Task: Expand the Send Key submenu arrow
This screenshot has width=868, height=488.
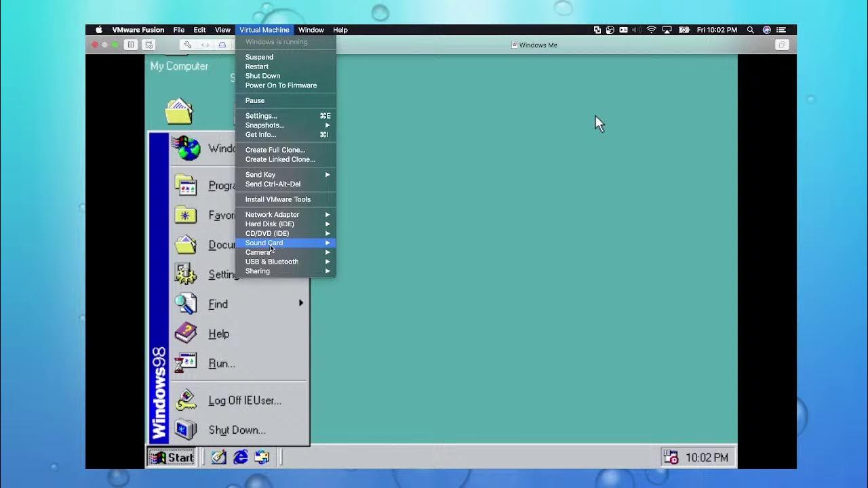Action: (328, 175)
